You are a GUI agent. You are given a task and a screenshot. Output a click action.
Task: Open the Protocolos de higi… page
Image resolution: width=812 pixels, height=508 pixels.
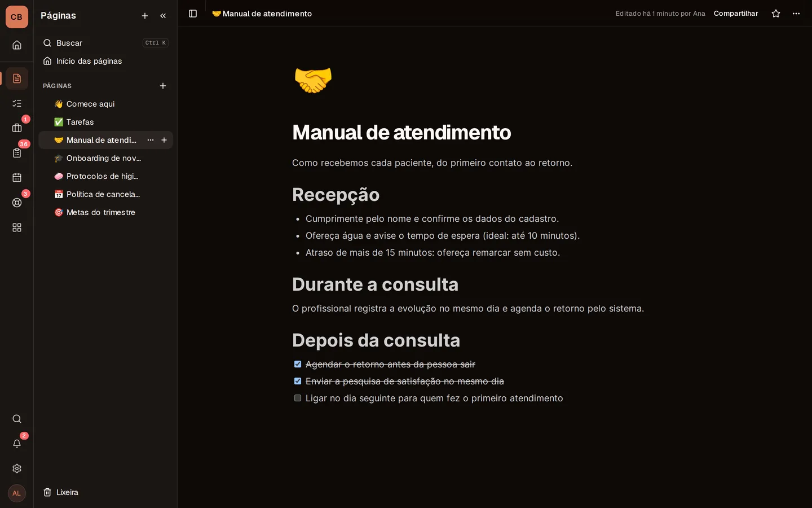106,176
